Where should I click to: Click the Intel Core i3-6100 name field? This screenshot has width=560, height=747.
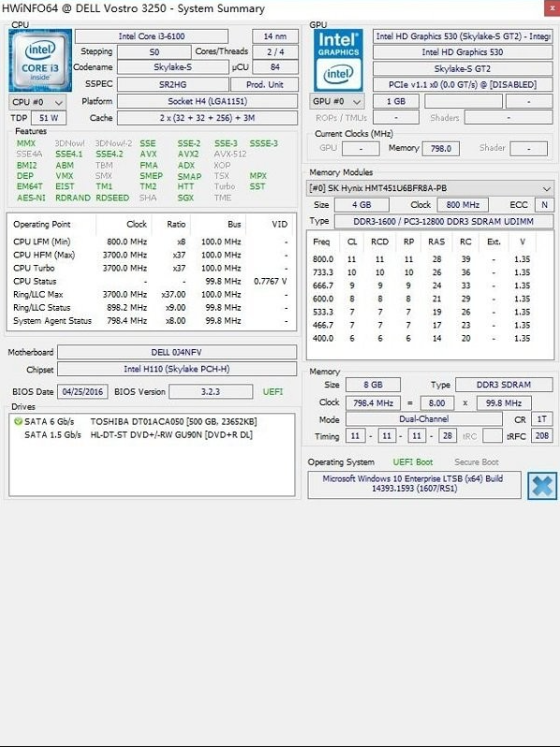click(152, 37)
